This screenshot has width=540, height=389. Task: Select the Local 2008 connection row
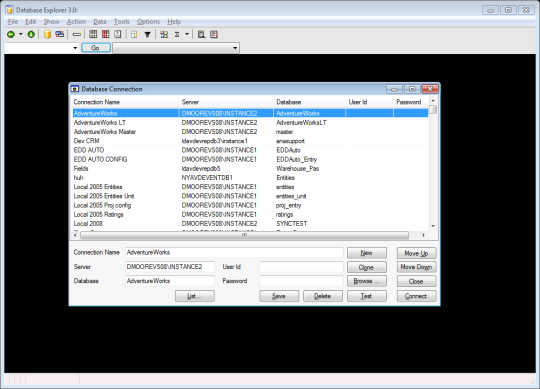250,224
